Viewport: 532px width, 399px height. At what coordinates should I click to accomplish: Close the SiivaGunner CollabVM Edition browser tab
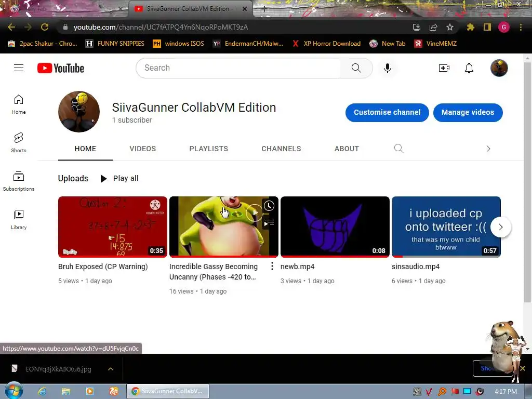coord(245,9)
